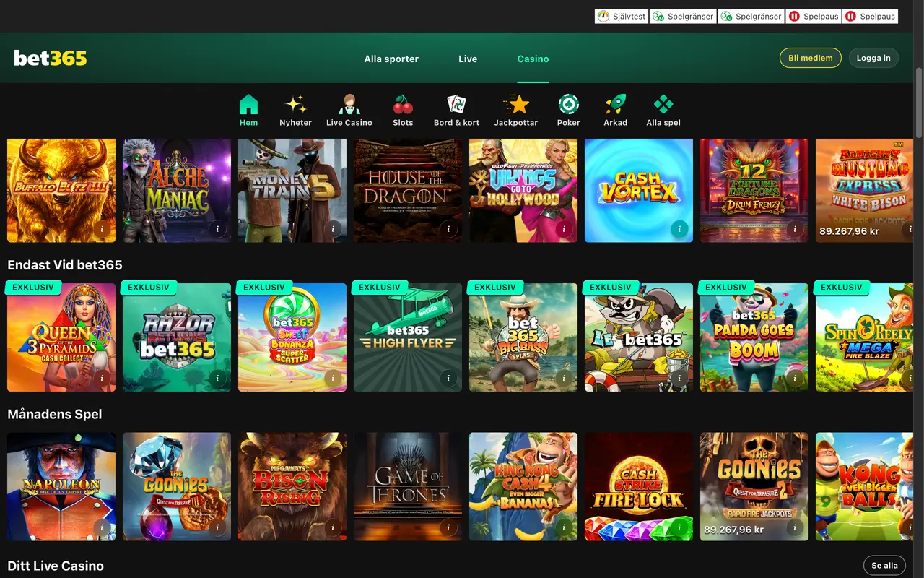Click the page vertical scrollbar
Screen dimensions: 924x578
click(x=919, y=101)
